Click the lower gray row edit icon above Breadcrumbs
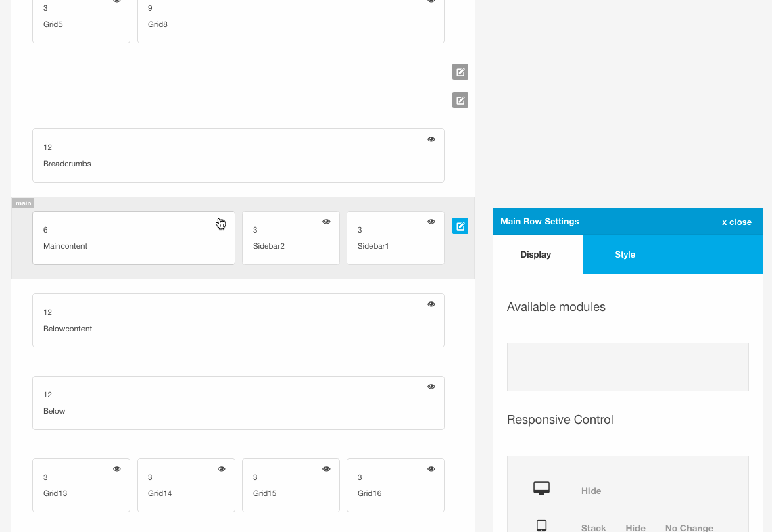Viewport: 772px width, 532px height. pyautogui.click(x=460, y=101)
